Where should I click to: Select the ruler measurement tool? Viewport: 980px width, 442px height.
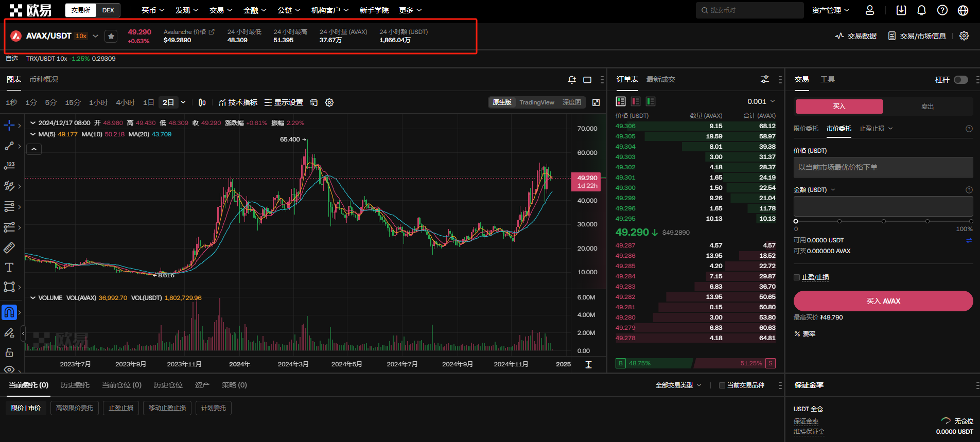[x=9, y=247]
